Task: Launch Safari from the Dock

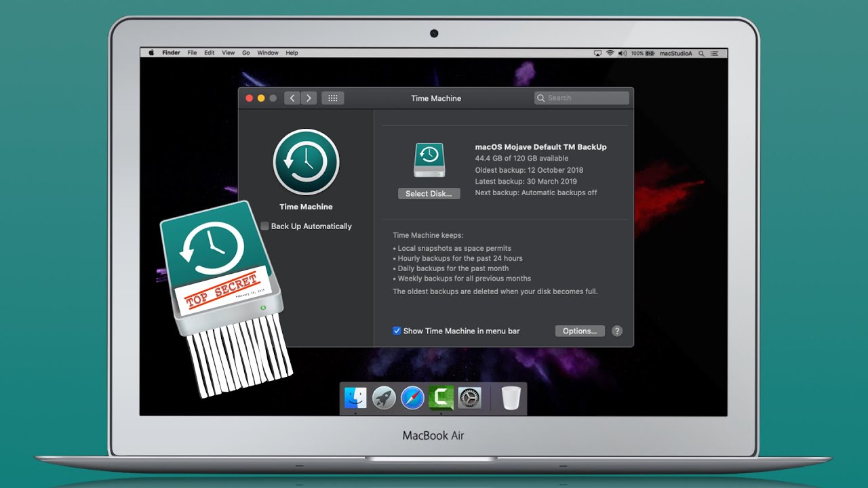Action: tap(412, 398)
